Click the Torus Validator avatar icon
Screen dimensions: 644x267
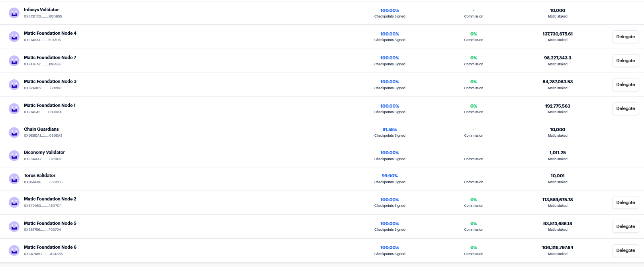click(x=14, y=179)
